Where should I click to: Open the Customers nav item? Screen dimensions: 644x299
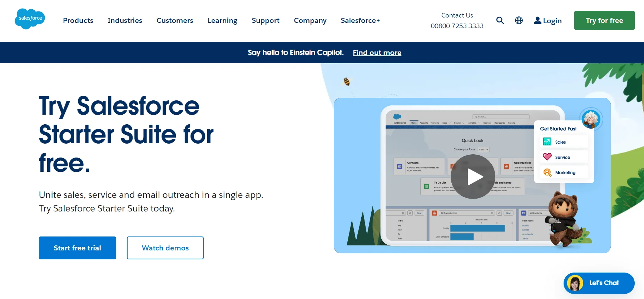coord(175,20)
